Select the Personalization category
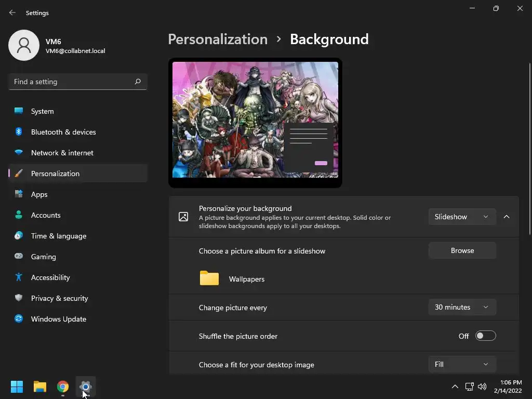This screenshot has height=399, width=532. click(x=78, y=174)
